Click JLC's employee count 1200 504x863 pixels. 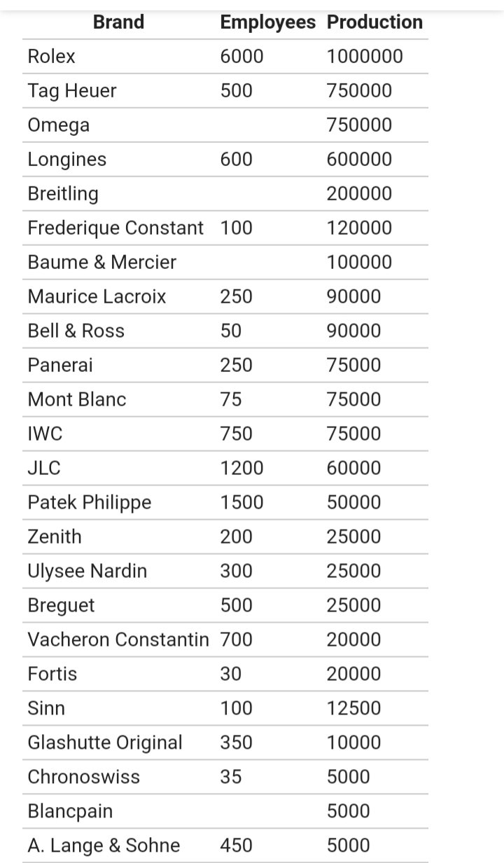point(241,469)
